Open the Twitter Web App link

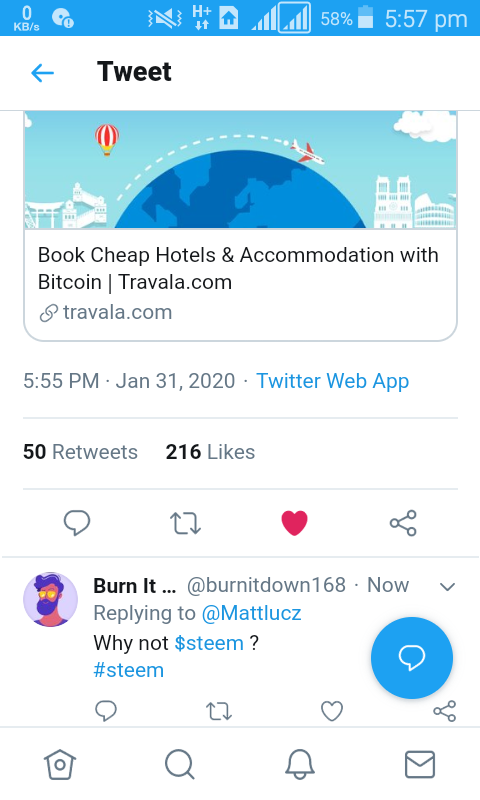pos(333,381)
